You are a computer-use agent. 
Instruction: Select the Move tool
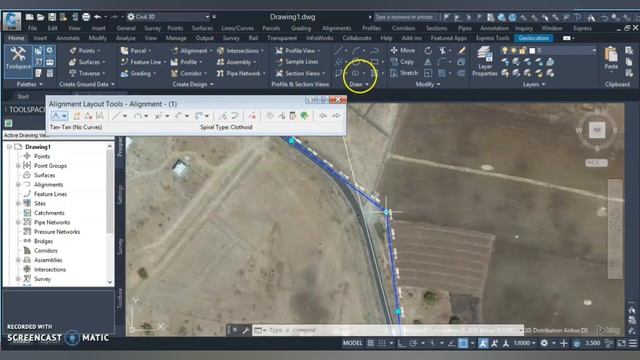[x=402, y=50]
